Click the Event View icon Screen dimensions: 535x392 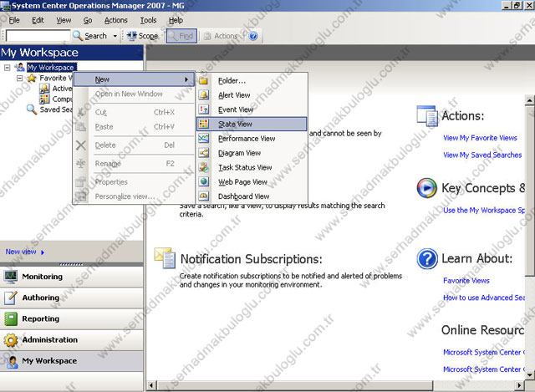click(204, 109)
